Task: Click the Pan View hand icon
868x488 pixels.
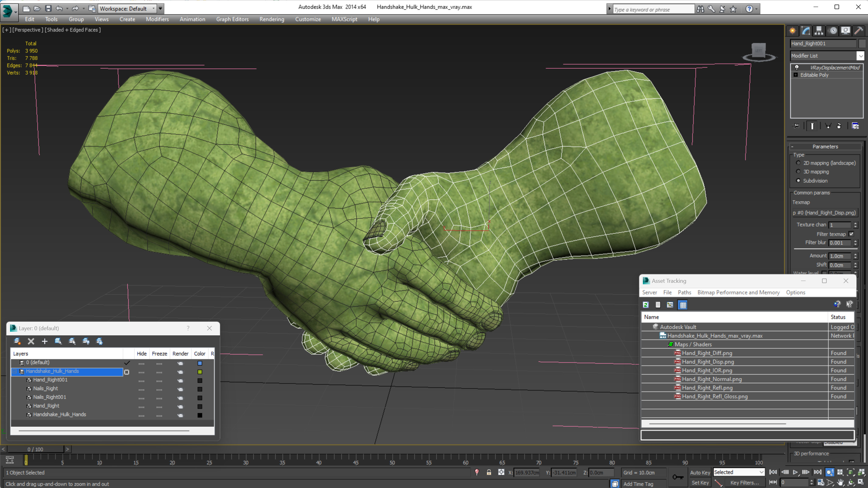Action: [x=840, y=482]
